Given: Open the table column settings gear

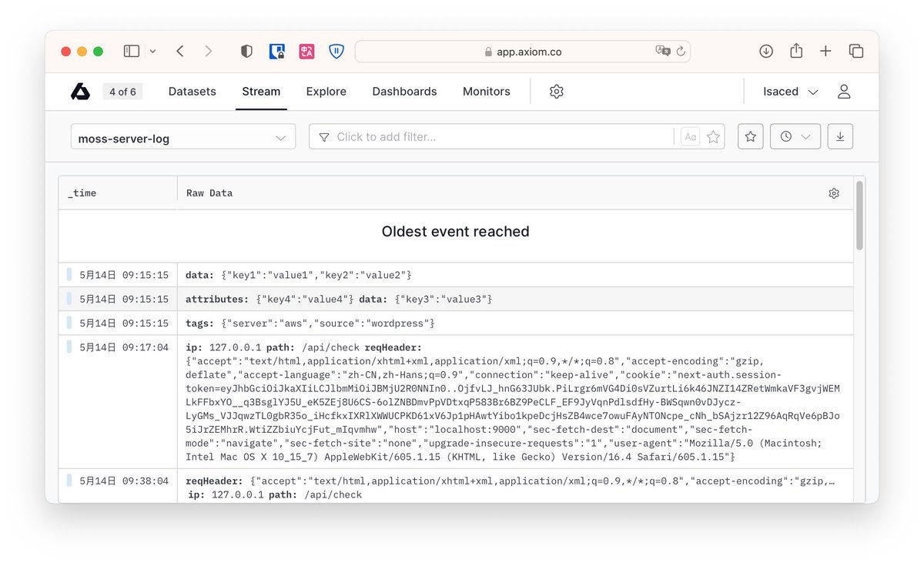Looking at the screenshot, I should (x=834, y=193).
